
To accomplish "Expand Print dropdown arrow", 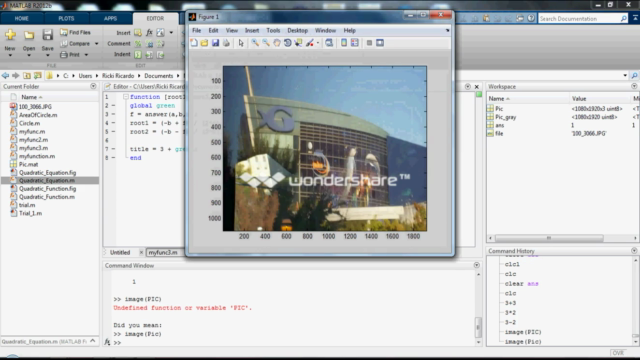I will (86, 55).
